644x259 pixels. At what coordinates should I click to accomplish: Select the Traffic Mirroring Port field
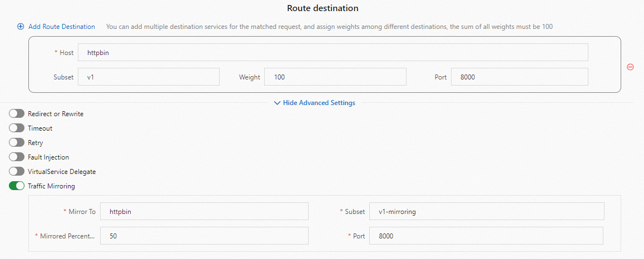(x=486, y=236)
